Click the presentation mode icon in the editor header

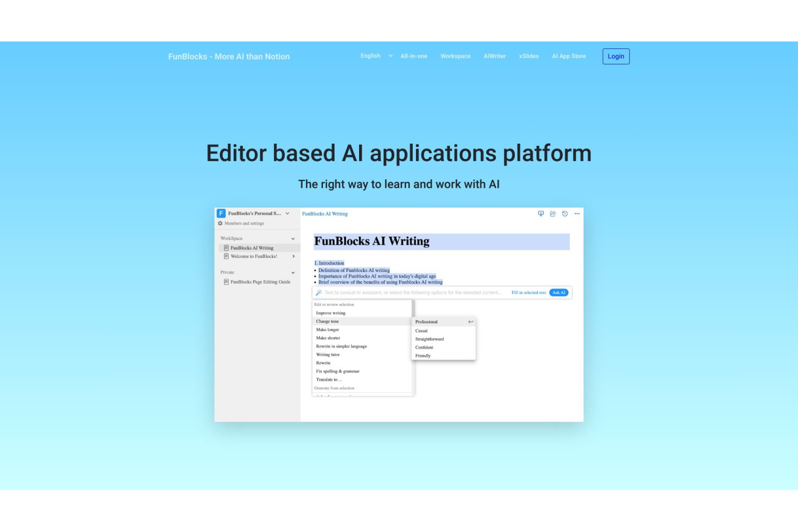click(541, 213)
